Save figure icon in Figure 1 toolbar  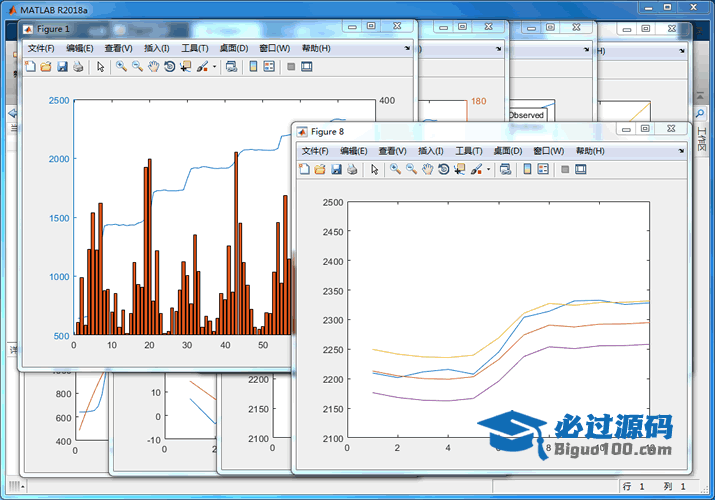[x=62, y=67]
